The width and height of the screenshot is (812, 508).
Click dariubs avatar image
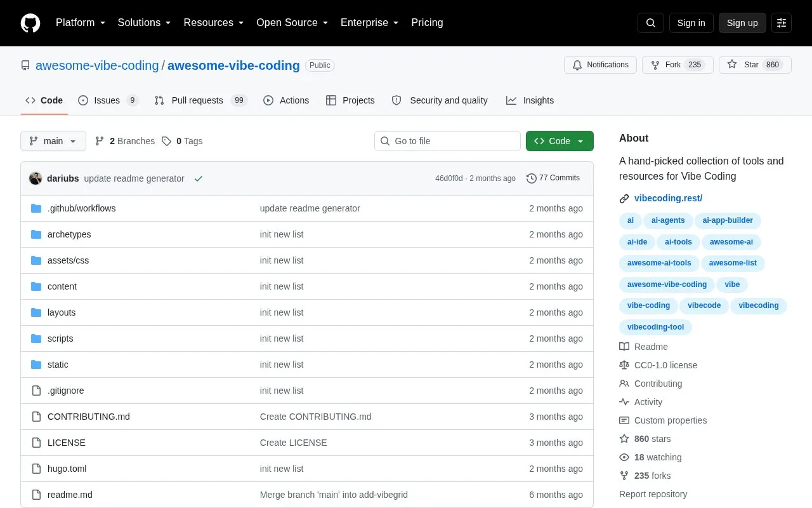click(x=36, y=178)
